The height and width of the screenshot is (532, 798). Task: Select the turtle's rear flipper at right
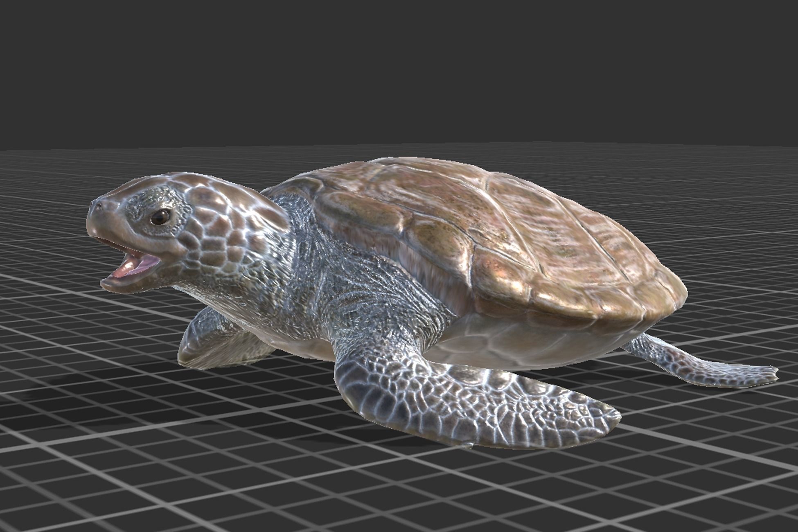(700, 362)
